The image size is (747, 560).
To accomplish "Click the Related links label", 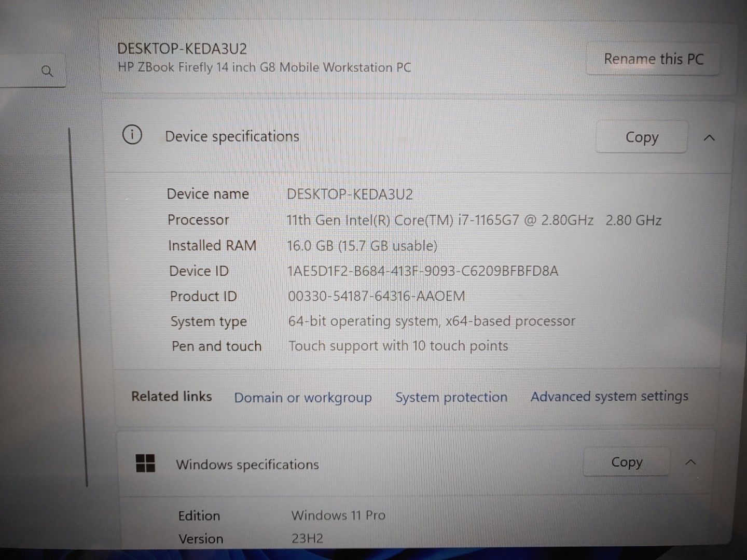I will tap(172, 397).
